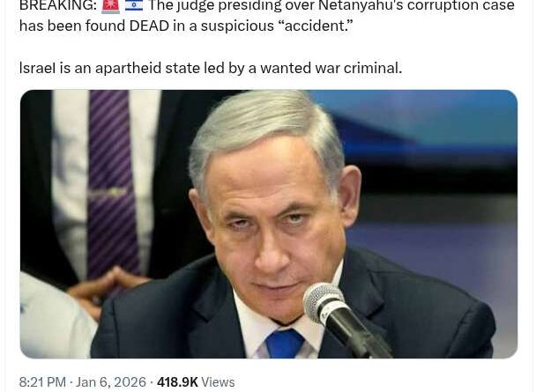Viewport: 536px width, 392px height.
Task: Click the Jan 6, 2026 date
Action: 111,381
